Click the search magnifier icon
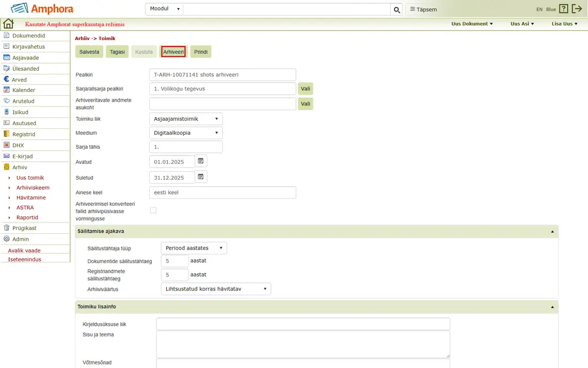Image resolution: width=588 pixels, height=368 pixels. pyautogui.click(x=397, y=10)
